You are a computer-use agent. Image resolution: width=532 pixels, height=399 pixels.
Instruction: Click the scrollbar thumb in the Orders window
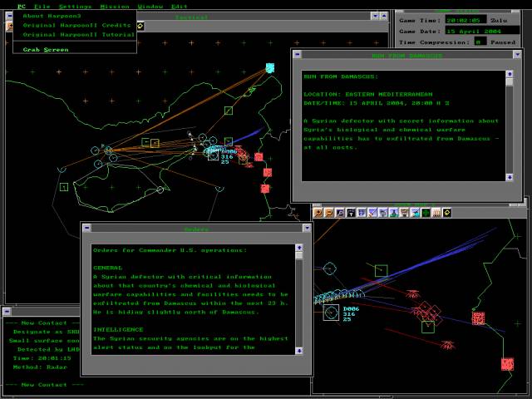(x=299, y=255)
